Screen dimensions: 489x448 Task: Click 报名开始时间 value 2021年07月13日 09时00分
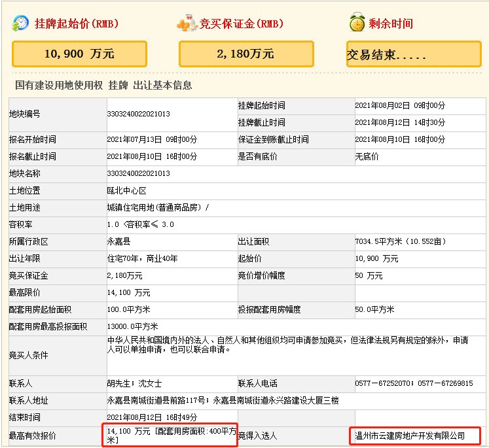click(152, 139)
